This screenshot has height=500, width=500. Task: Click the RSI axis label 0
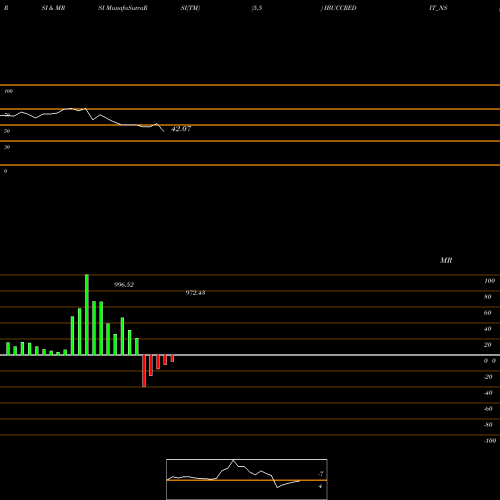(x=5, y=171)
